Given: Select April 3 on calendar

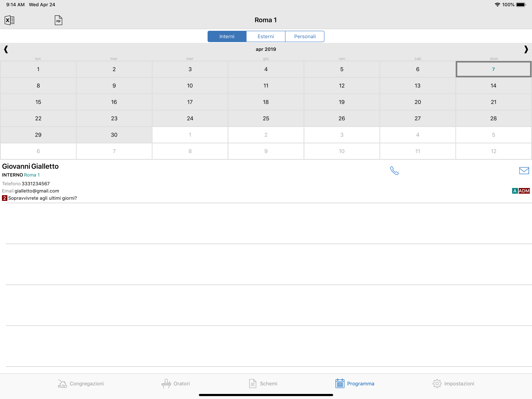Looking at the screenshot, I should point(190,69).
